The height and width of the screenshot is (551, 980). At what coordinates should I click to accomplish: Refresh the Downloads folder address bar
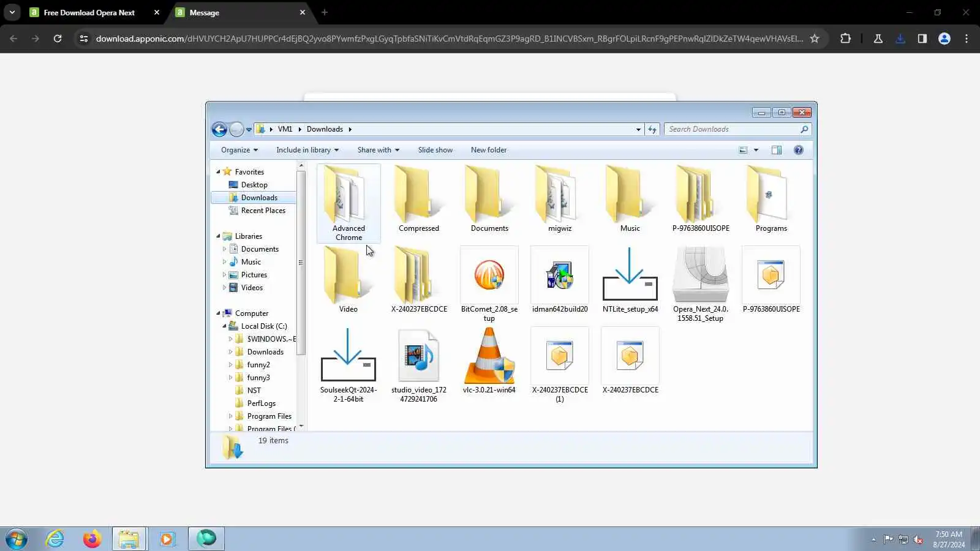[x=652, y=129]
